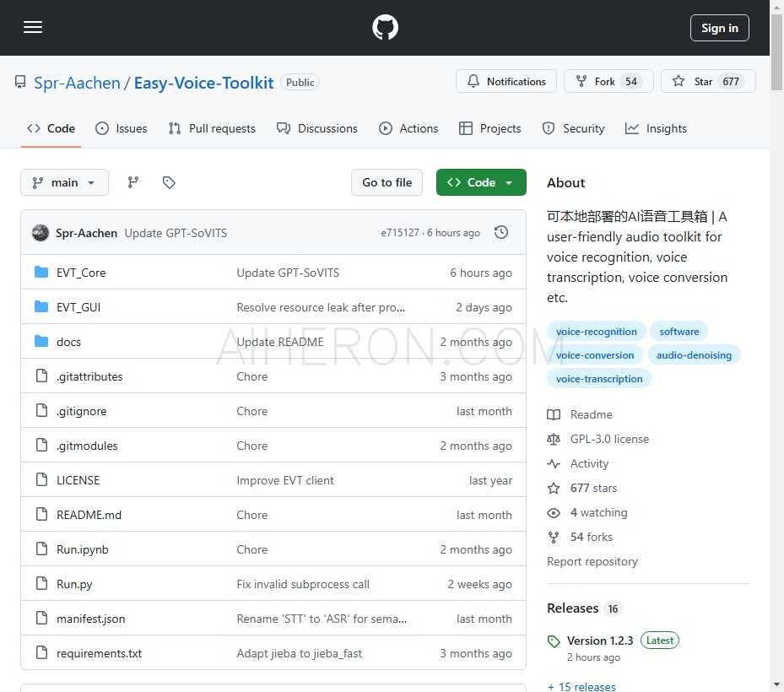This screenshot has height=692, width=784.
Task: Select the voice-transcription topic tag
Action: point(599,379)
